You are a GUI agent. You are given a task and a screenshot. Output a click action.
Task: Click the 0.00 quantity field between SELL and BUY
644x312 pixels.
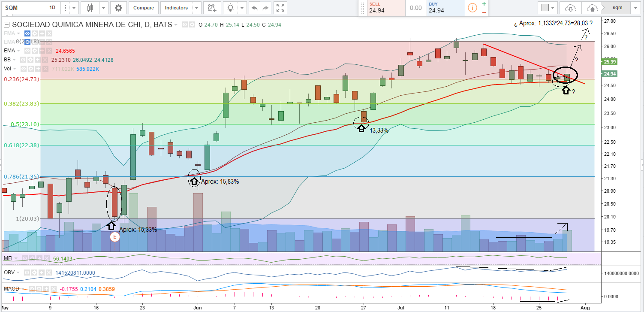coord(415,8)
